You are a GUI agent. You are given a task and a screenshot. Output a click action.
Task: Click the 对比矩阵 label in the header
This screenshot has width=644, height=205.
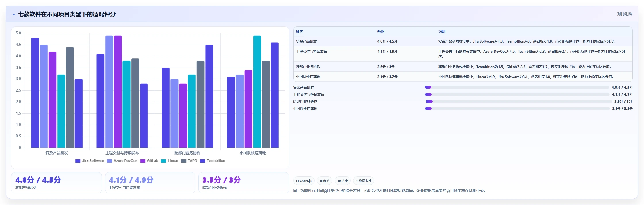click(624, 14)
